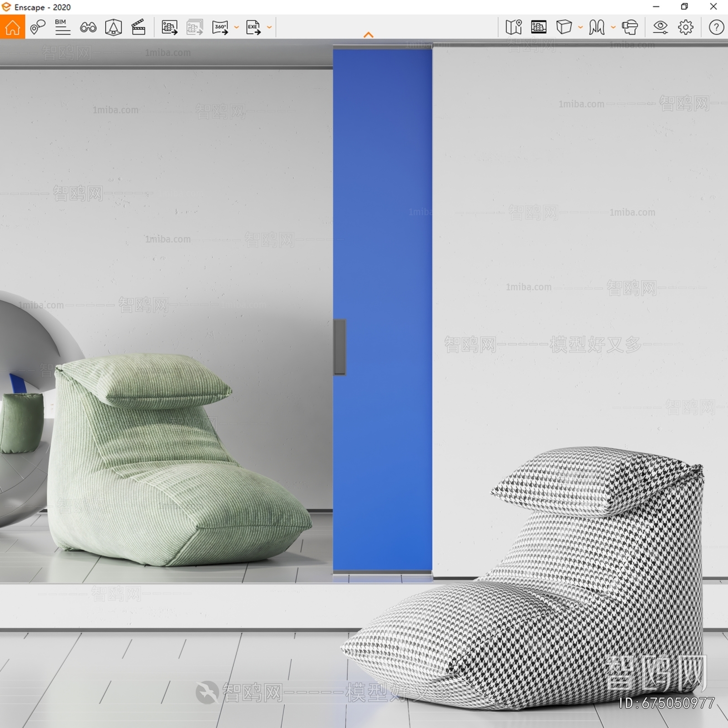This screenshot has width=728, height=728.
Task: Restore down the Enscape window
Action: point(684,7)
